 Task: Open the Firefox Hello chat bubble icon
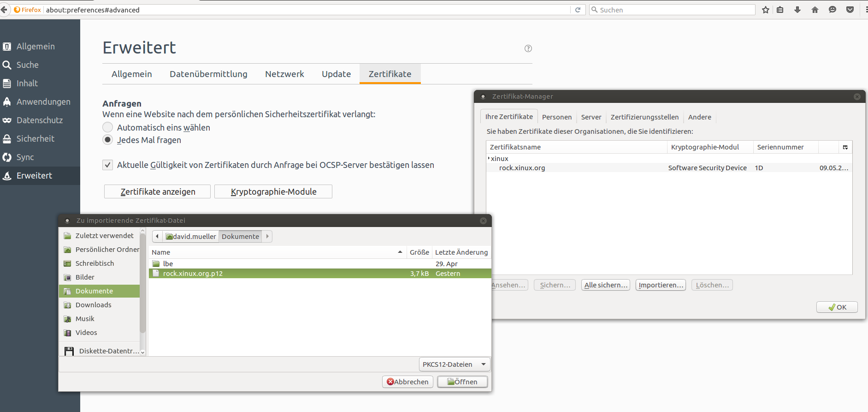(833, 10)
